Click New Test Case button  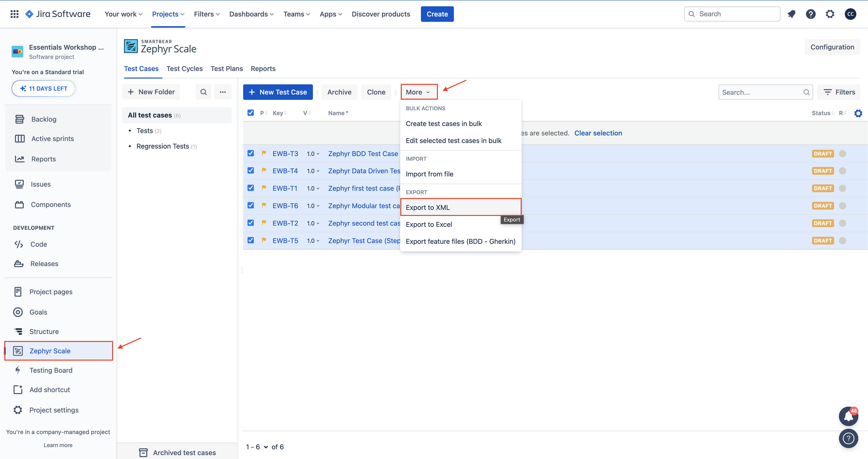coord(278,92)
